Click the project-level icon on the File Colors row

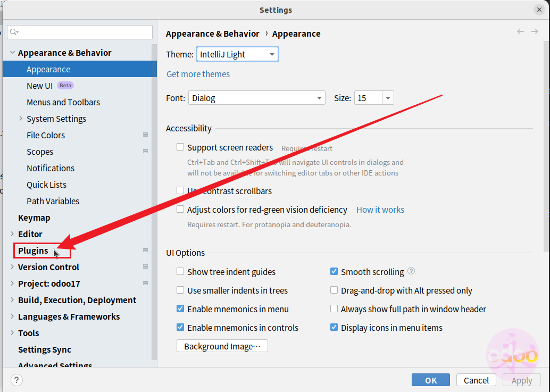[145, 135]
